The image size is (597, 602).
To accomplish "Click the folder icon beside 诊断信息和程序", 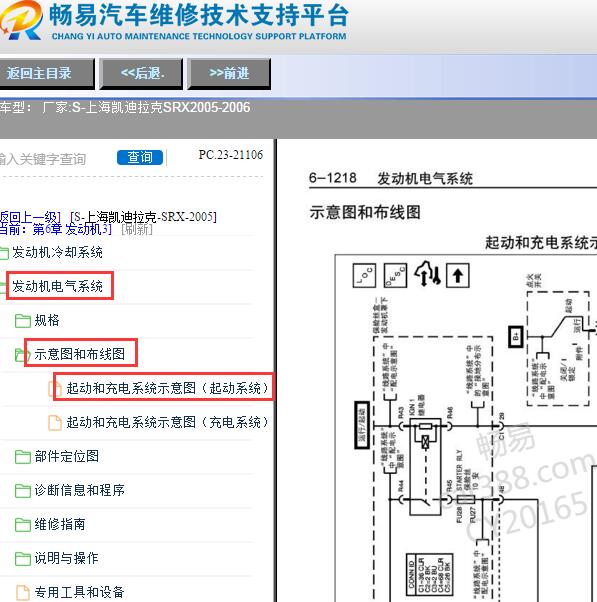I will pos(23,491).
